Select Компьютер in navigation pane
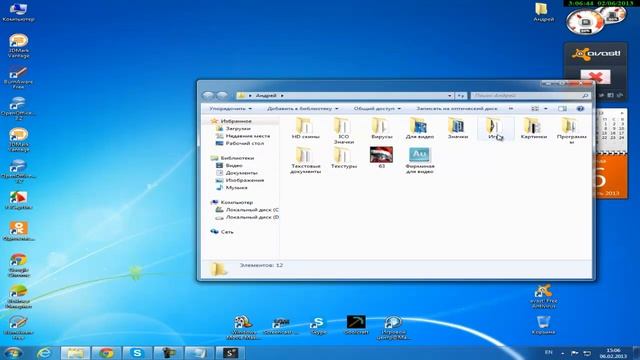The image size is (640, 360). click(x=236, y=202)
